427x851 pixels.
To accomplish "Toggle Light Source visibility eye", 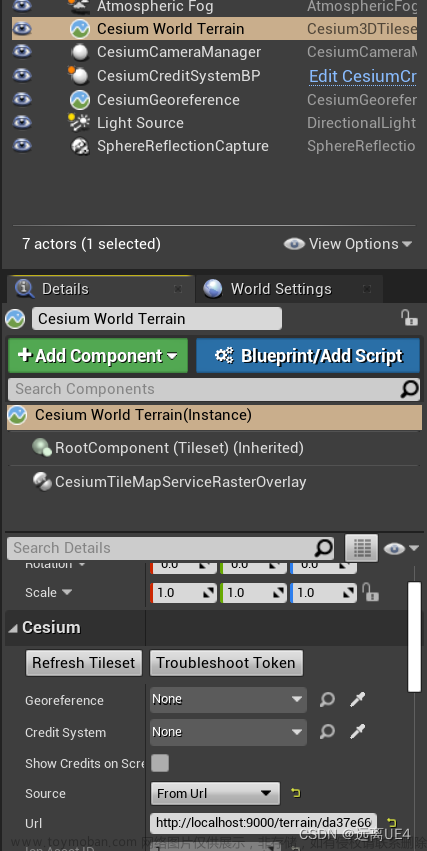I will pyautogui.click(x=22, y=123).
